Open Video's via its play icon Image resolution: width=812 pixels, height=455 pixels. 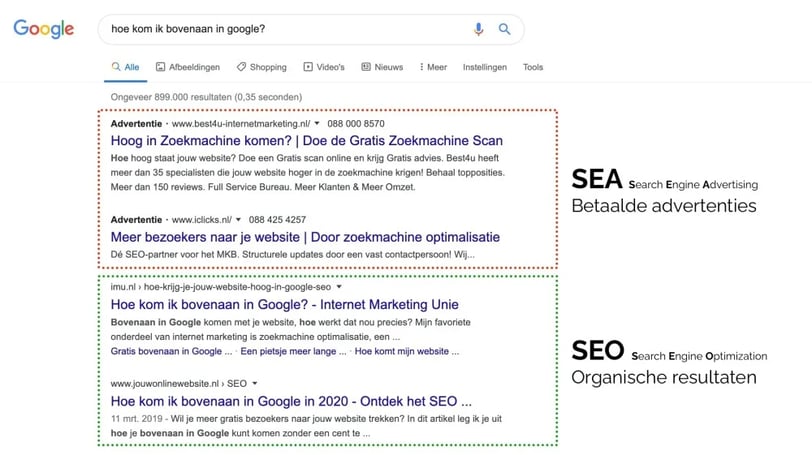point(308,67)
